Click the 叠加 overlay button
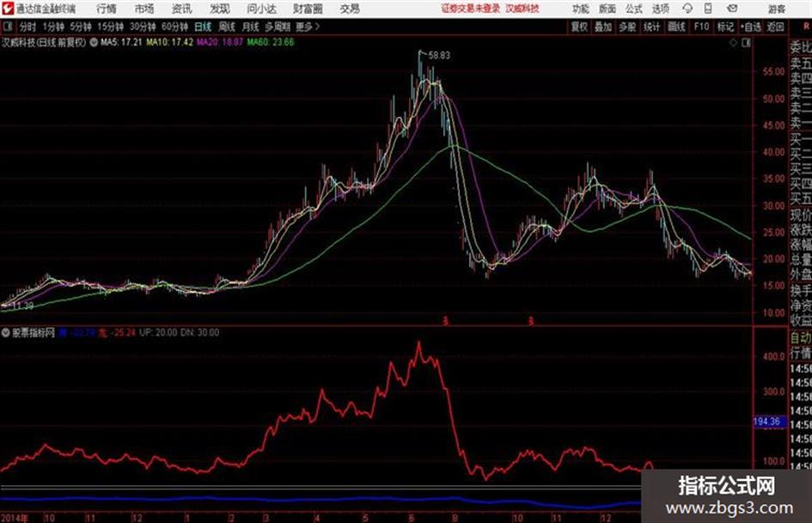 click(x=603, y=27)
